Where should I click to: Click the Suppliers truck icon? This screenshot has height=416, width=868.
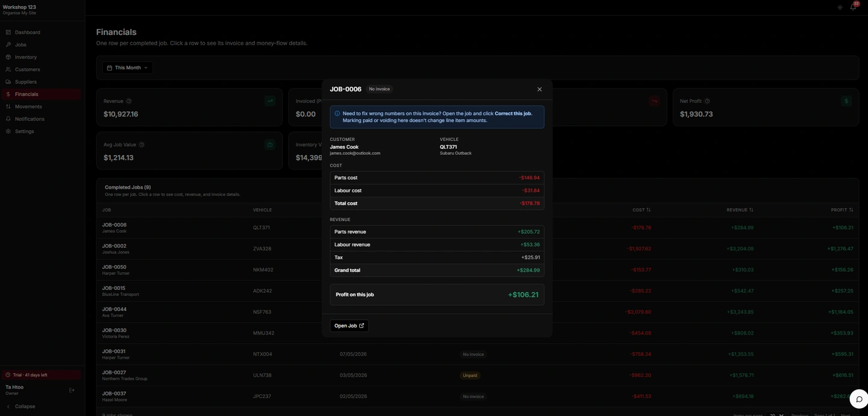click(8, 81)
